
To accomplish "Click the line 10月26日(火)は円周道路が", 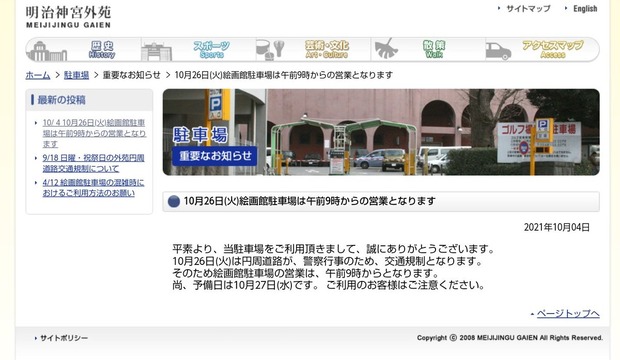I will coord(328,261).
